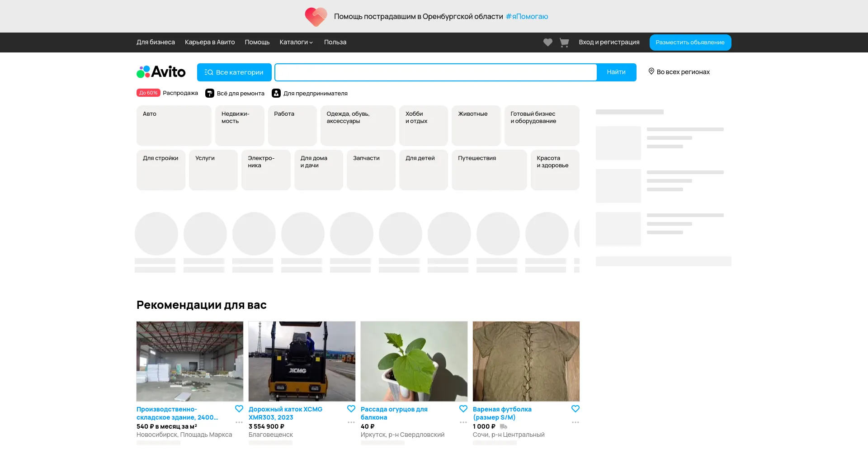The height and width of the screenshot is (449, 868).
Task: Open 'Красота и здоровье' category tile
Action: tap(555, 170)
